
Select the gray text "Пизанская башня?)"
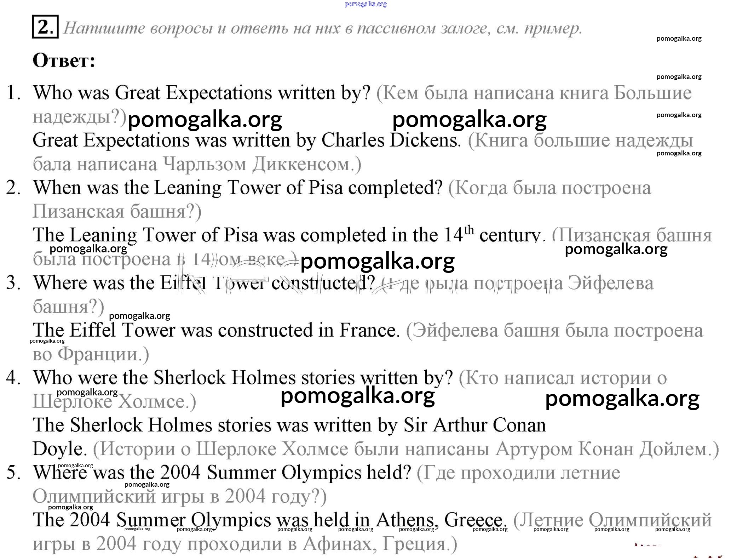tap(117, 212)
